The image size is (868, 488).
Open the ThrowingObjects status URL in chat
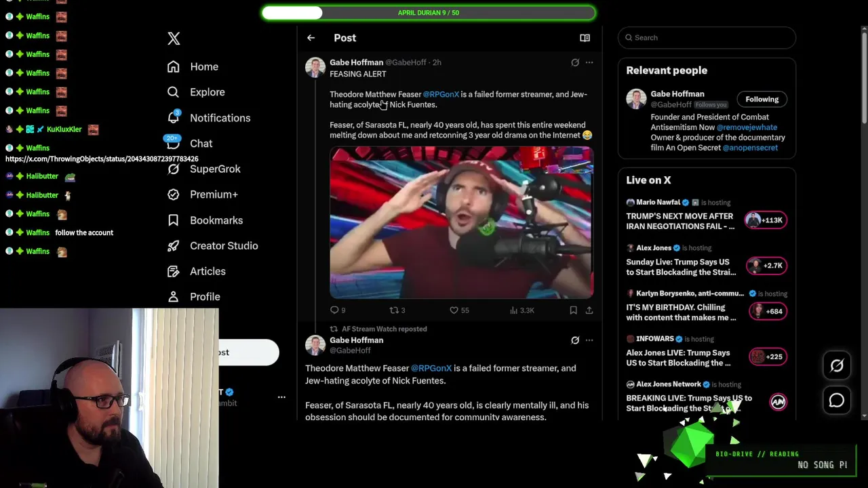click(x=102, y=159)
